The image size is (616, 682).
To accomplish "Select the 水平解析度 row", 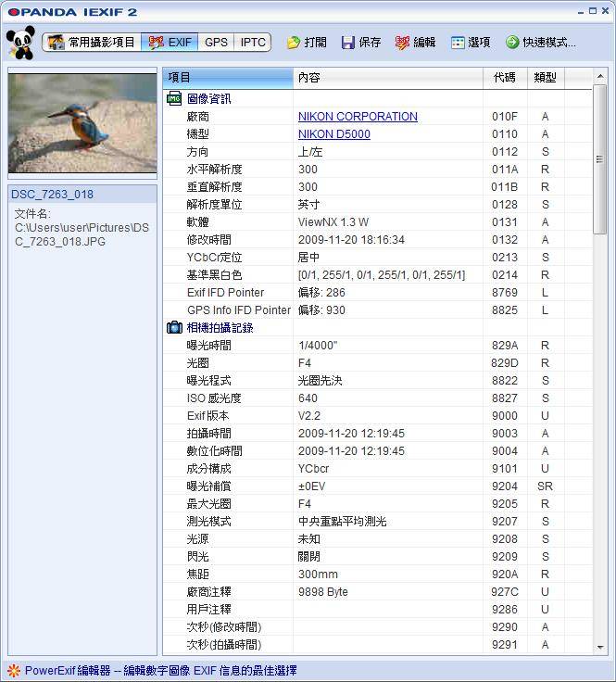I will [x=378, y=170].
